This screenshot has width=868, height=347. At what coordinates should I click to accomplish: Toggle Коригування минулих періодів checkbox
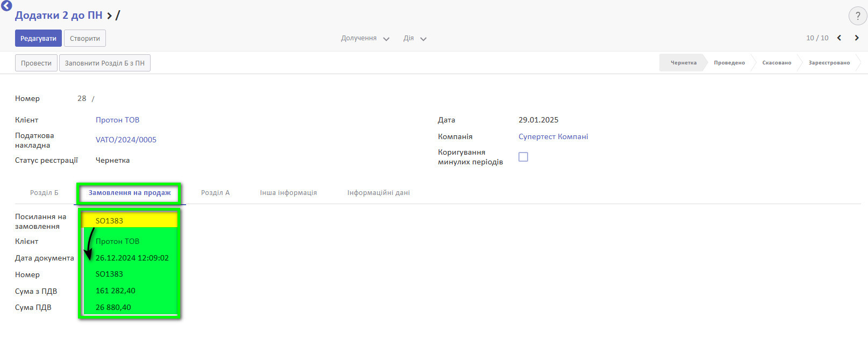523,157
